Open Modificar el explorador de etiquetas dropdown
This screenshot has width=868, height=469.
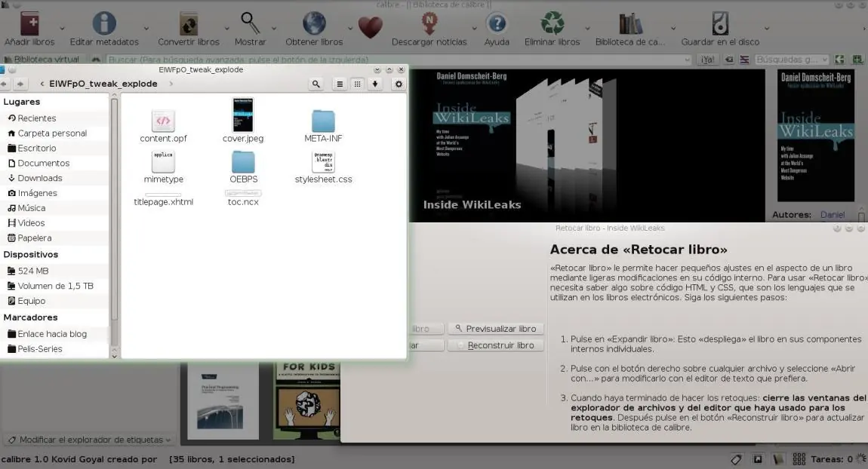coord(90,440)
